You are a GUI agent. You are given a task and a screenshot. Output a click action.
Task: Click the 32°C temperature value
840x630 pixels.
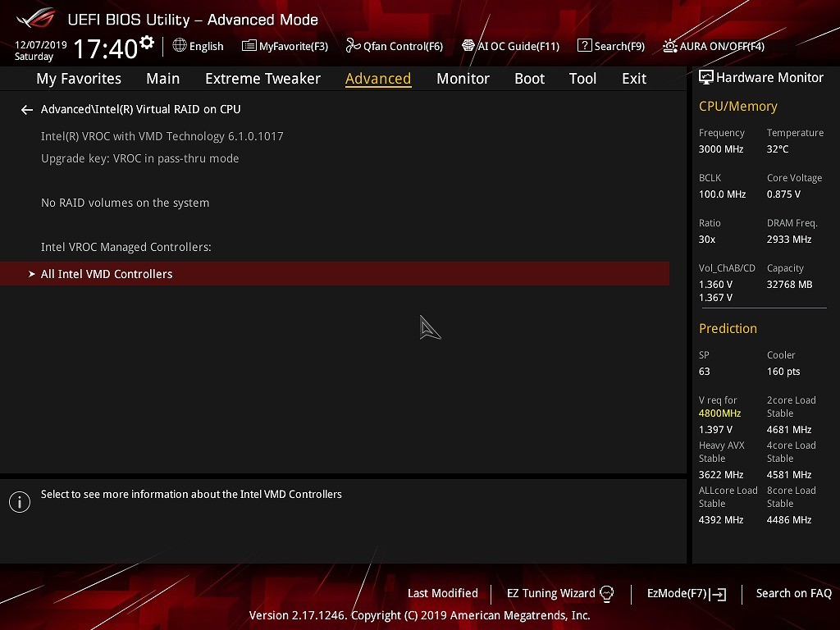(x=778, y=149)
